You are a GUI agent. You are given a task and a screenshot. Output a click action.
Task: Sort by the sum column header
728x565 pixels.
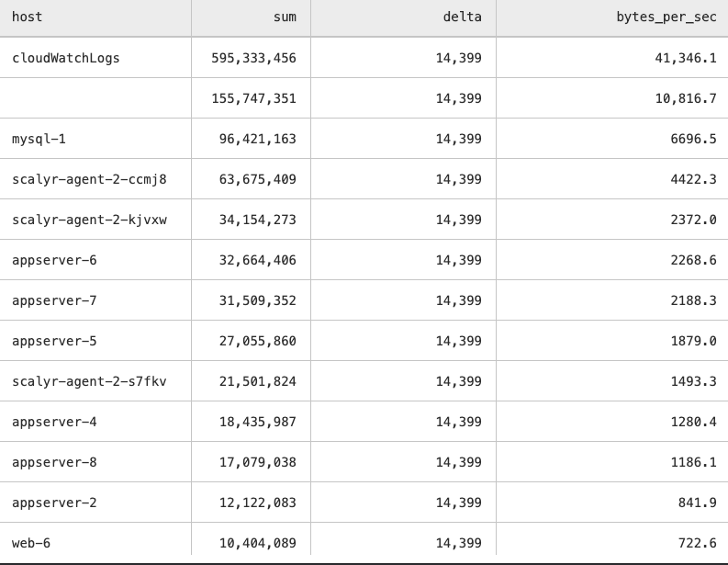285,17
